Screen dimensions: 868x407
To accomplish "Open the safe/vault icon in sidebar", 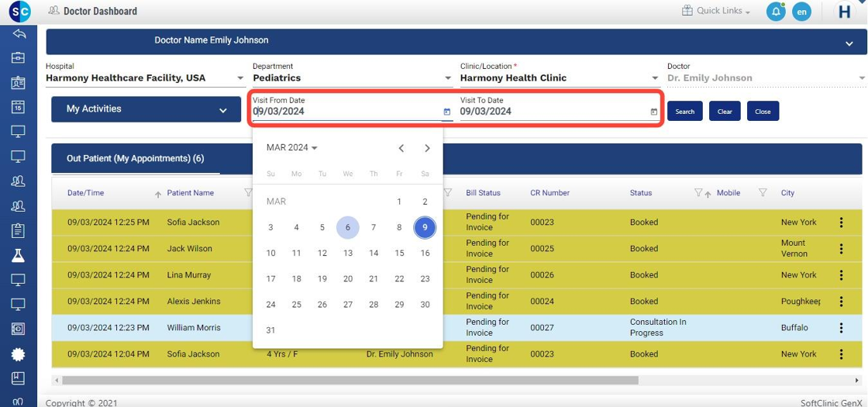I will tap(19, 329).
